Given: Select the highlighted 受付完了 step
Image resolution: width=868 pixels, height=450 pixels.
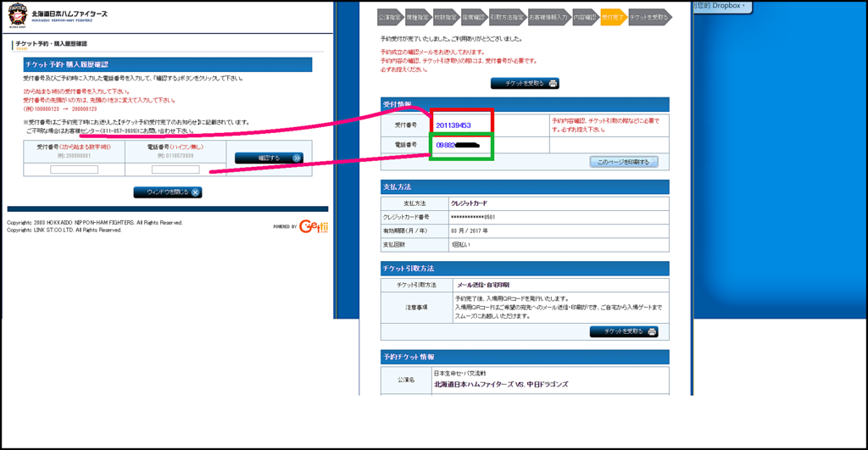Looking at the screenshot, I should click(x=612, y=17).
